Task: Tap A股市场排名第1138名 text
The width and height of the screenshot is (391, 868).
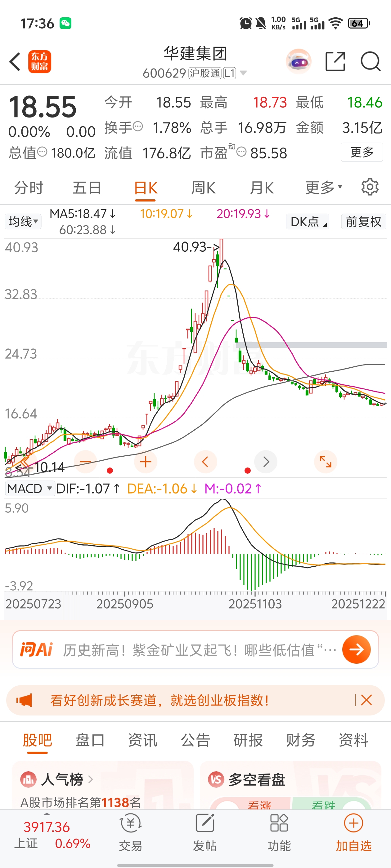Action: tap(81, 802)
